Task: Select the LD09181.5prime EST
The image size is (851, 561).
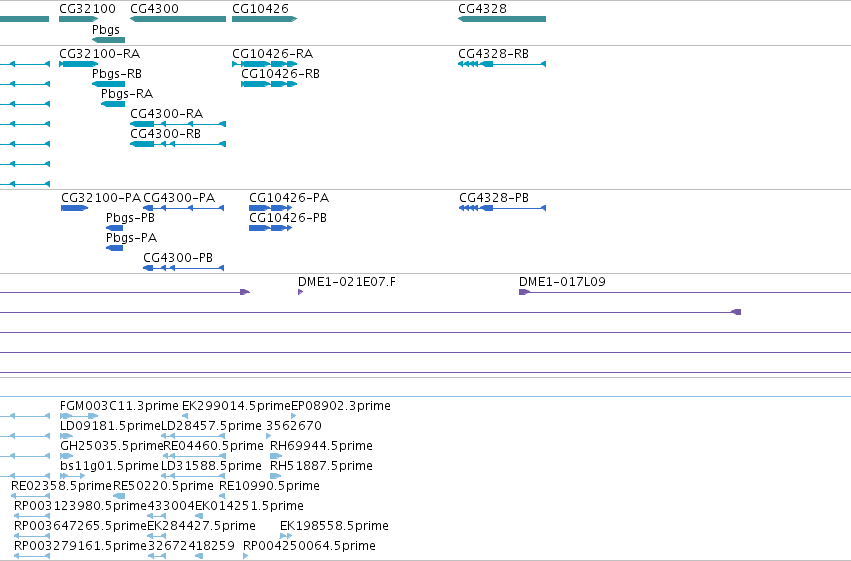Action: [x=110, y=426]
